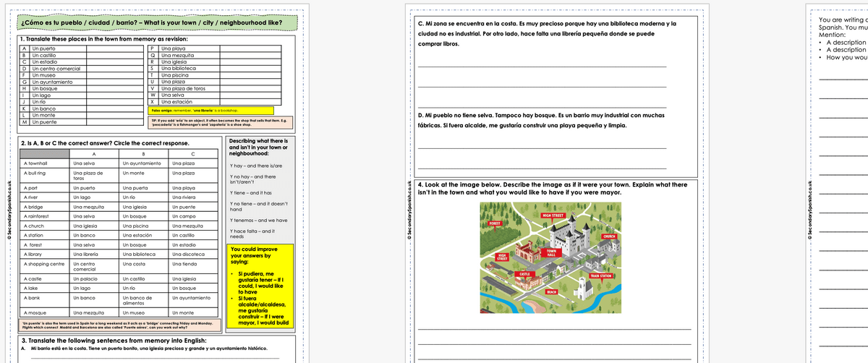Viewport: 868px width, 363px height.
Task: Select heading '4. Look at the image below'
Action: (553, 189)
